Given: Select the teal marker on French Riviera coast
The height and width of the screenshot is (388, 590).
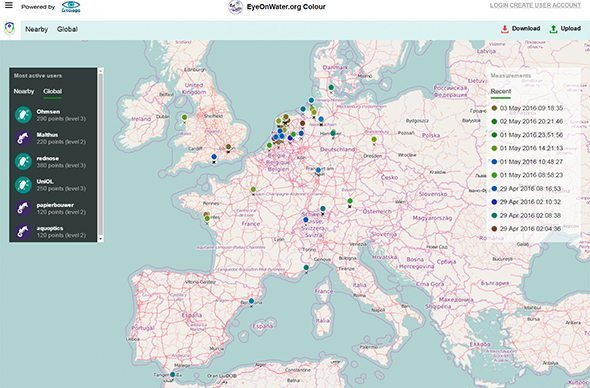Looking at the screenshot, I should [x=306, y=268].
